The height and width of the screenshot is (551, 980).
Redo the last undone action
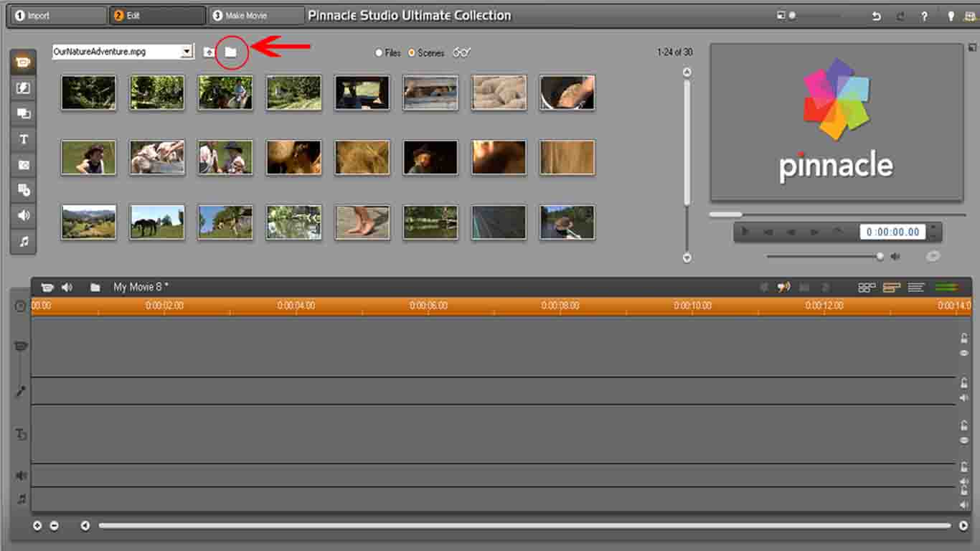click(900, 16)
